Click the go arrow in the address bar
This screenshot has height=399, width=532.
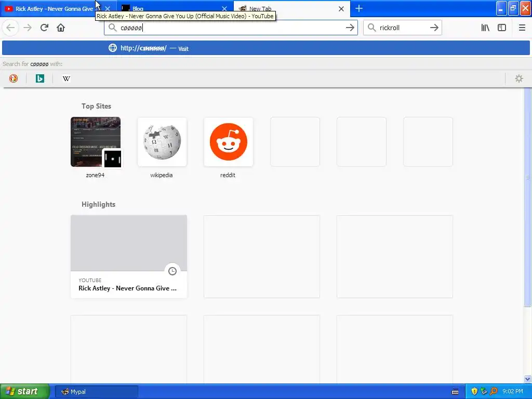pos(350,28)
